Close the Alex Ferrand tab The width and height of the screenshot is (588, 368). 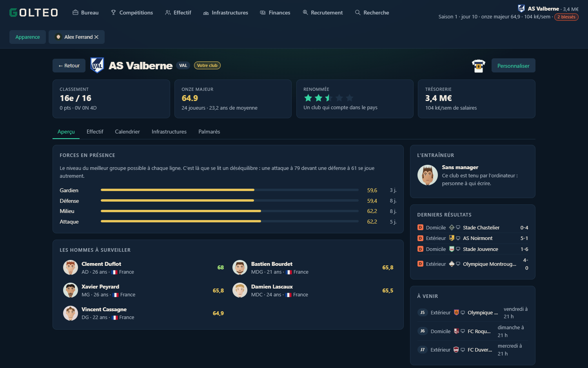pyautogui.click(x=96, y=37)
